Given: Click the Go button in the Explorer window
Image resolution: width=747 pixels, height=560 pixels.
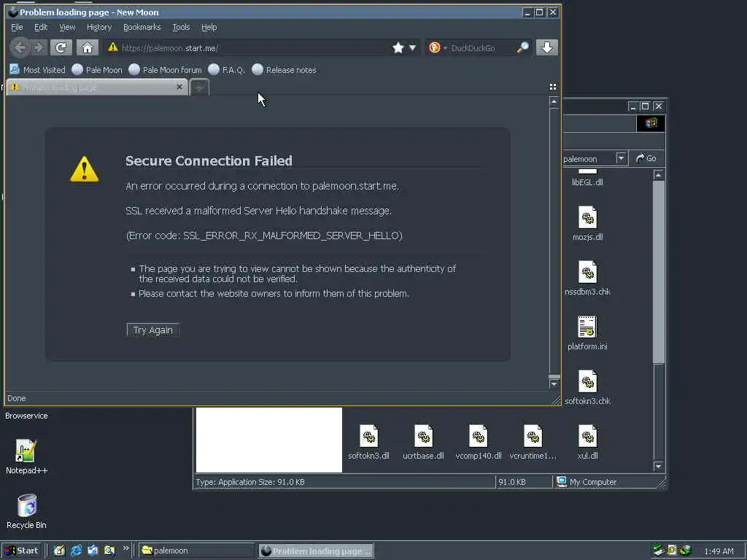Looking at the screenshot, I should click(646, 158).
